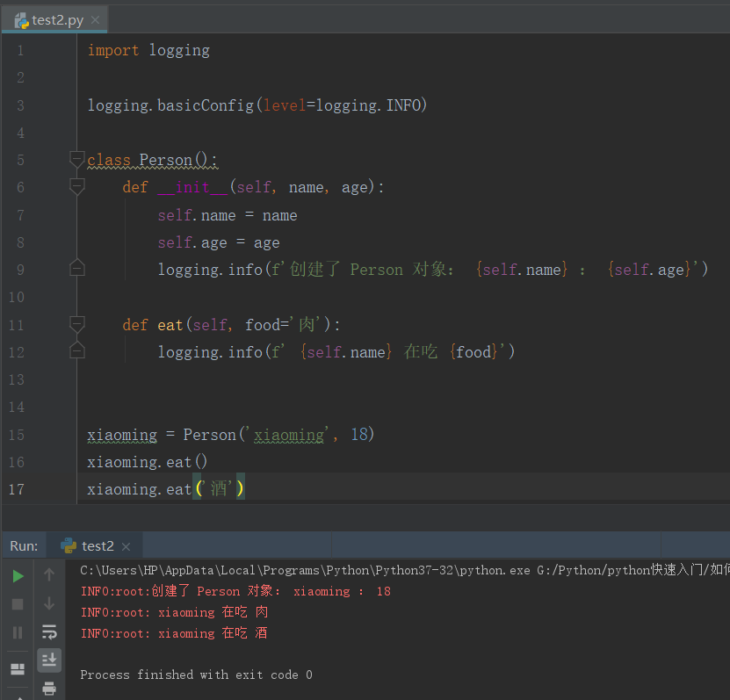730x700 pixels.
Task: Click on logging.basicConfig call
Action: coord(257,105)
